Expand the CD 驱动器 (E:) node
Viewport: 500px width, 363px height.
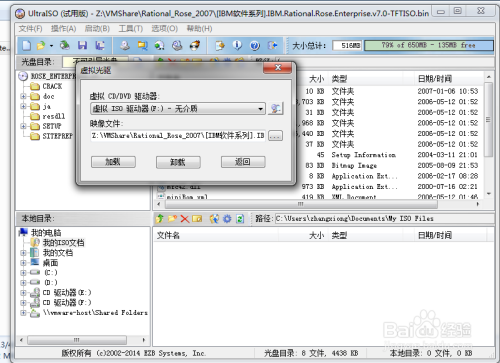tap(23, 293)
